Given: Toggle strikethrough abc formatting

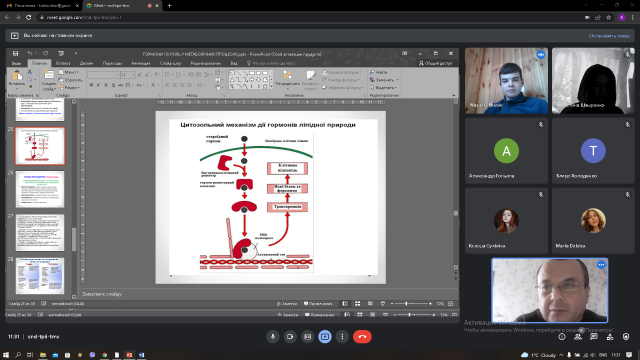Looking at the screenshot, I should pyautogui.click(x=120, y=85).
